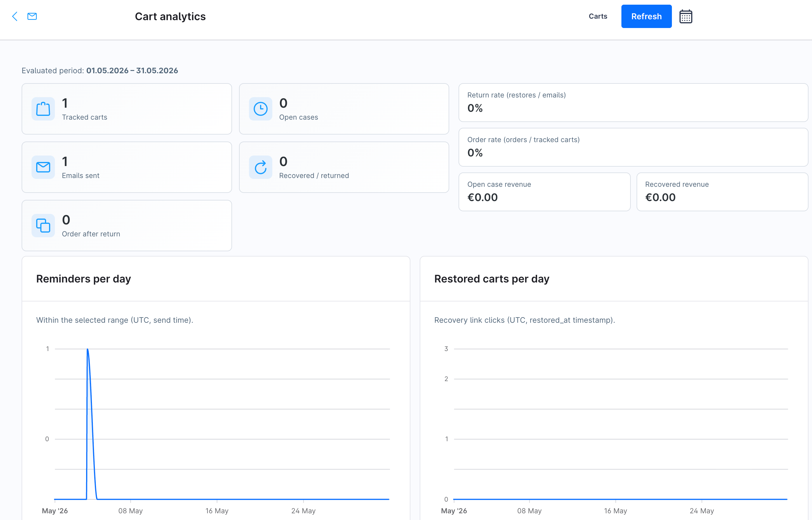Select the Order rate card
The height and width of the screenshot is (520, 812).
tap(633, 147)
